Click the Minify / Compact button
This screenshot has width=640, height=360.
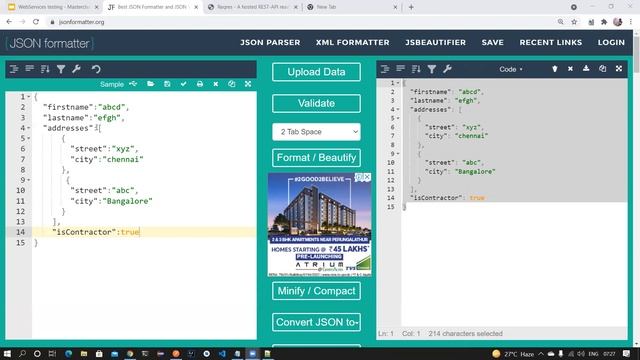pos(316,291)
